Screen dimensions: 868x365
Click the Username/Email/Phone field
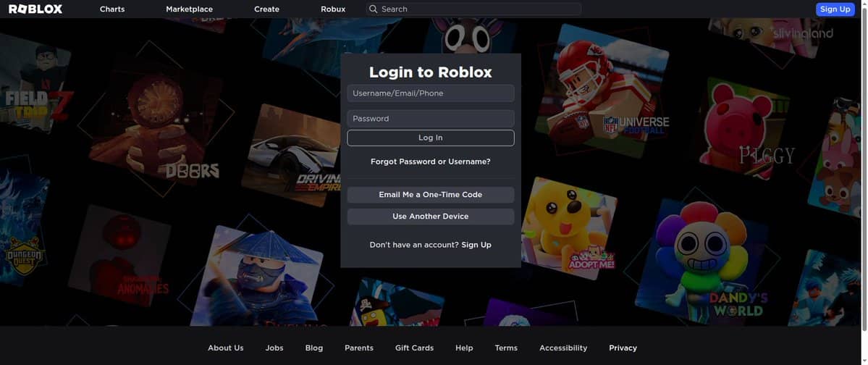pos(431,93)
